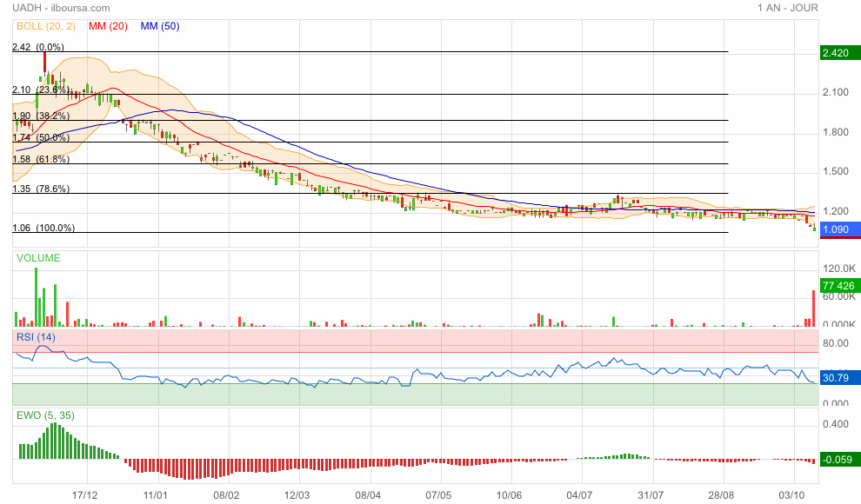Click the 28/08 date axis label
861x504 pixels.
pos(720,495)
